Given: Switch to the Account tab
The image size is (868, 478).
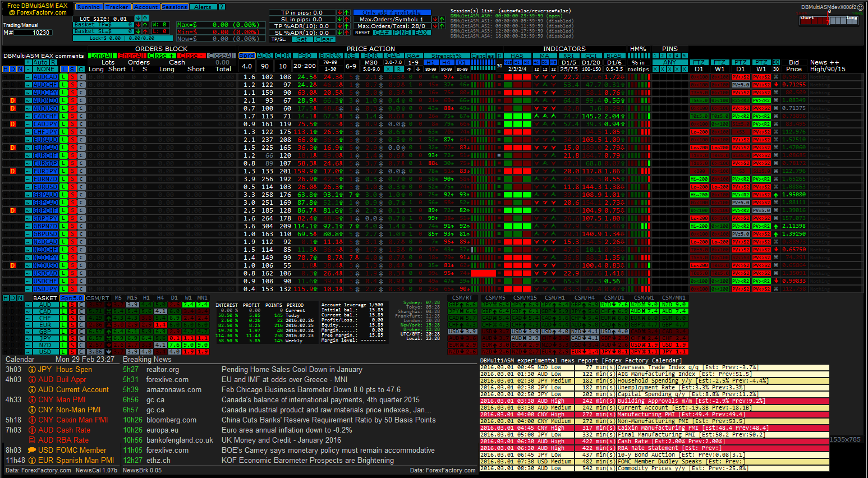Looking at the screenshot, I should (x=146, y=7).
